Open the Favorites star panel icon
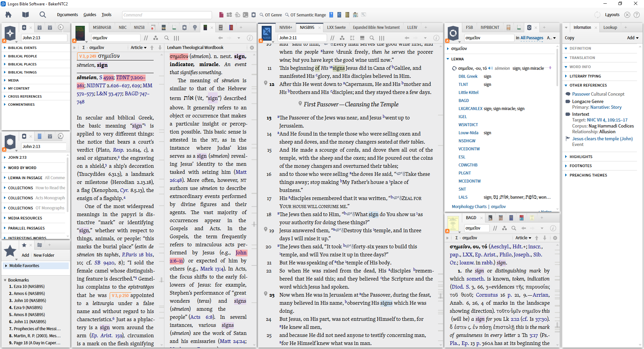Viewport: 644px width, 349px height. [x=10, y=251]
